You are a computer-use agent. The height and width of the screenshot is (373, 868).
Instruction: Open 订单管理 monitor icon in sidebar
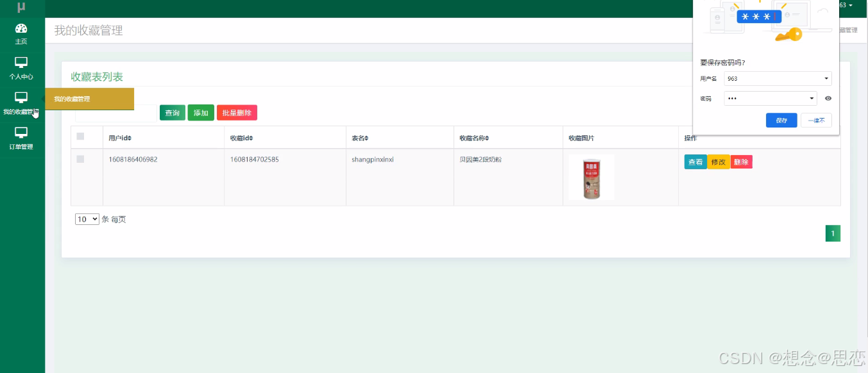click(21, 133)
